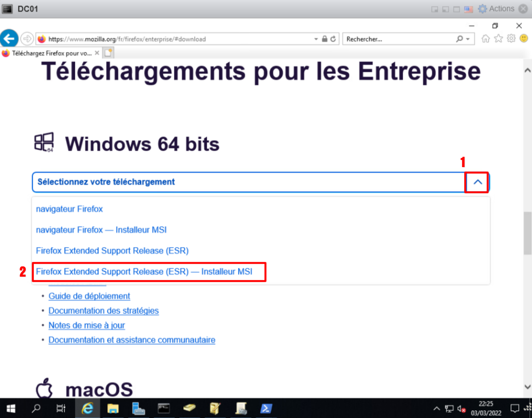The height and width of the screenshot is (418, 532).
Task: Open File Explorer from the taskbar
Action: coord(113,409)
